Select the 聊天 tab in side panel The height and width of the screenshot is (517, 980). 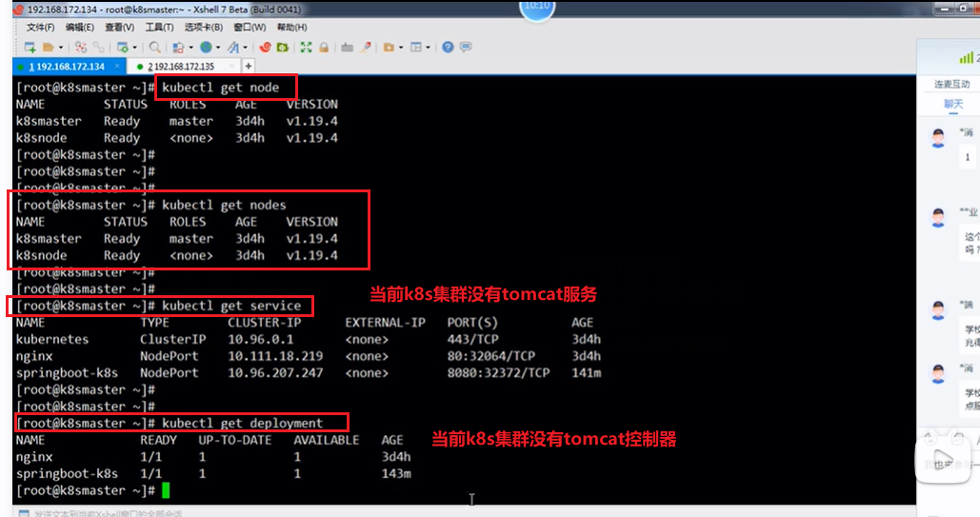(x=953, y=105)
